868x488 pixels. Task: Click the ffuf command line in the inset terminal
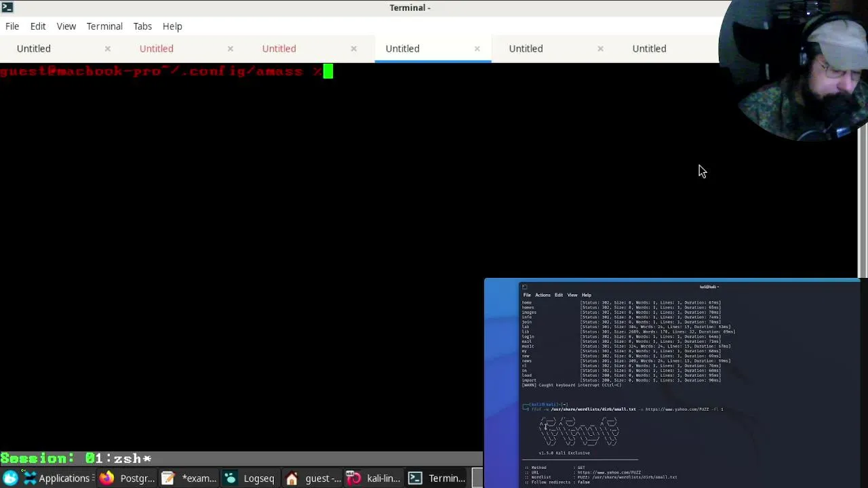tap(627, 409)
